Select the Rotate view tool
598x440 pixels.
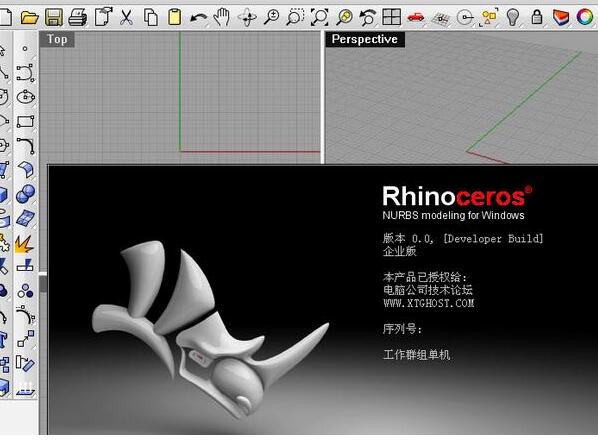pos(247,18)
